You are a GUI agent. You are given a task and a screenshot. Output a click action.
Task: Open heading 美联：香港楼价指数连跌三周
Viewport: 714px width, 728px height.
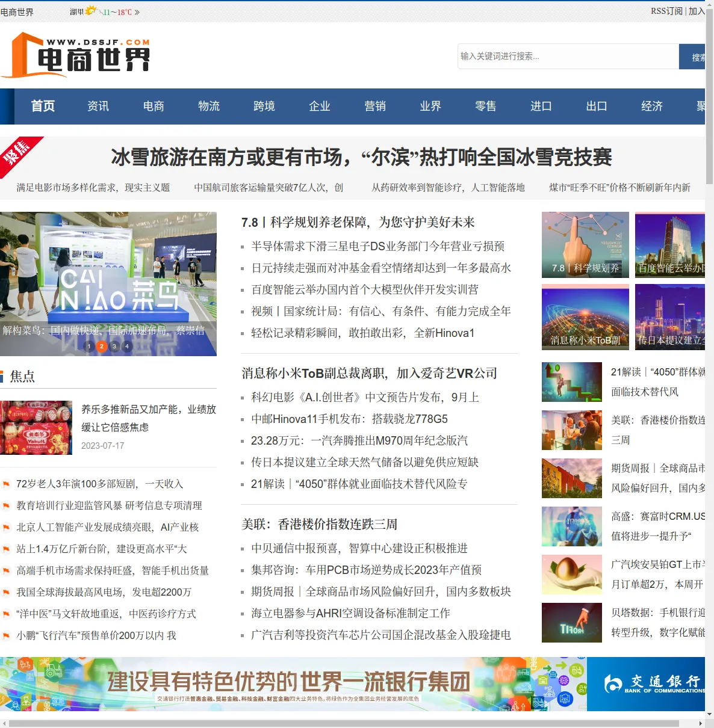[x=320, y=525]
